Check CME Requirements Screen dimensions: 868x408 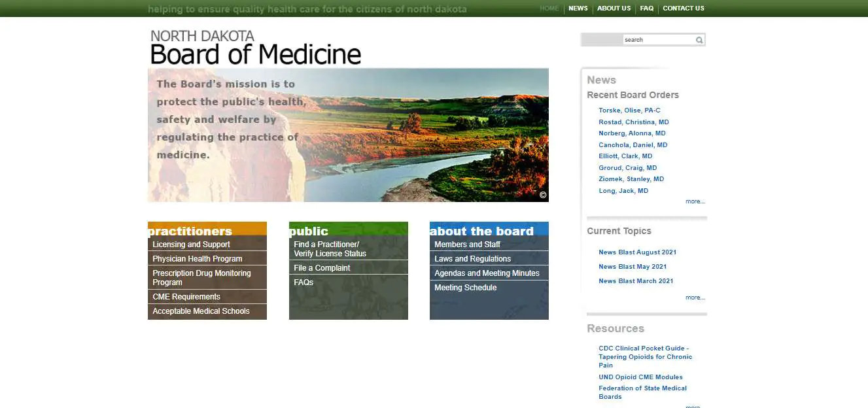tap(186, 296)
